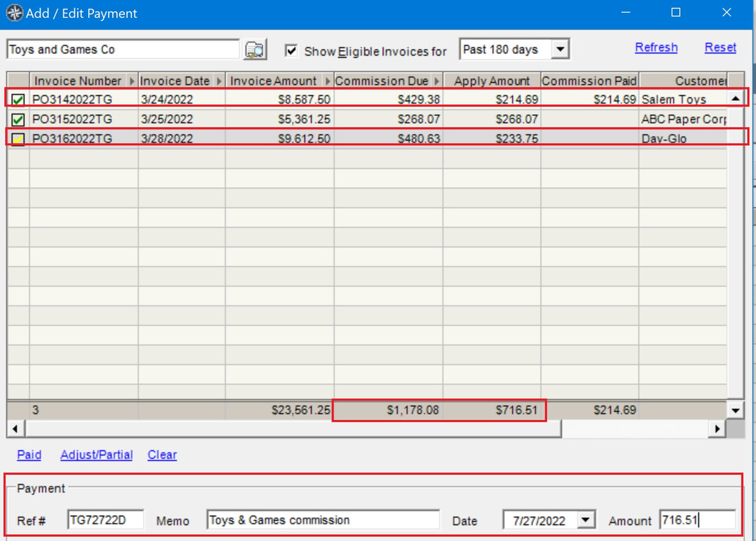Uncheck invoice PO3152022TG checkbox
The width and height of the screenshot is (756, 541).
click(x=18, y=119)
